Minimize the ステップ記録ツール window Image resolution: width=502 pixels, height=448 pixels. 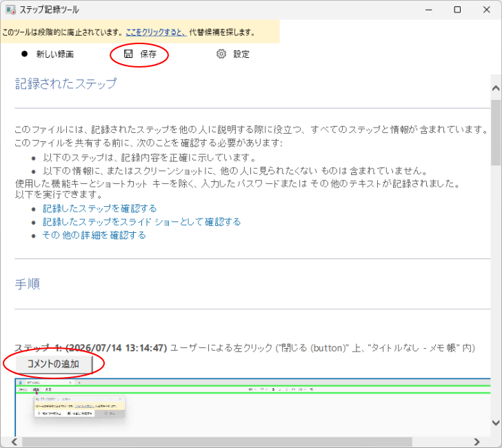tap(429, 10)
